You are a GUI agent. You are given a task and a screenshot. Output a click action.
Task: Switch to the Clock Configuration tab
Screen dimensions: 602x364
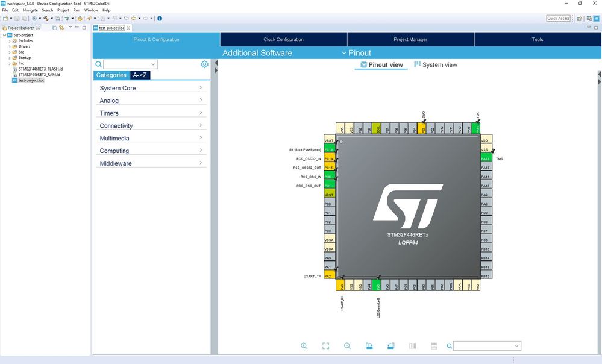tap(284, 39)
